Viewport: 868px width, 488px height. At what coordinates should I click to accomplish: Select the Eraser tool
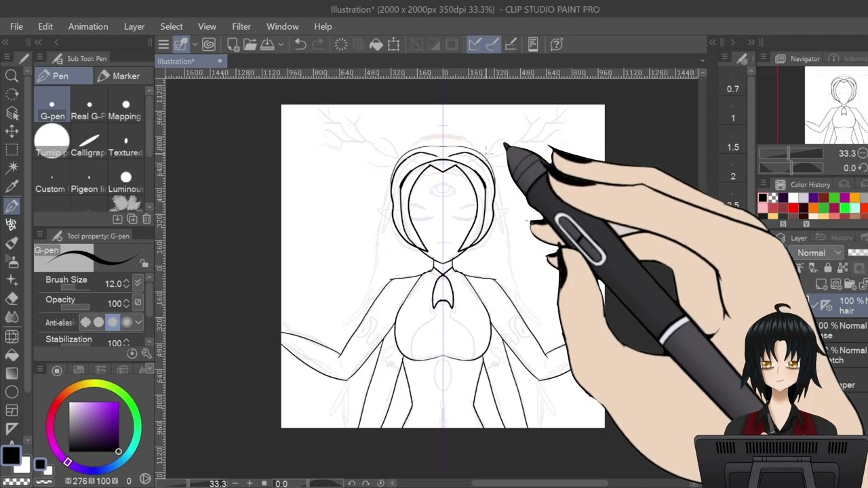coord(12,298)
